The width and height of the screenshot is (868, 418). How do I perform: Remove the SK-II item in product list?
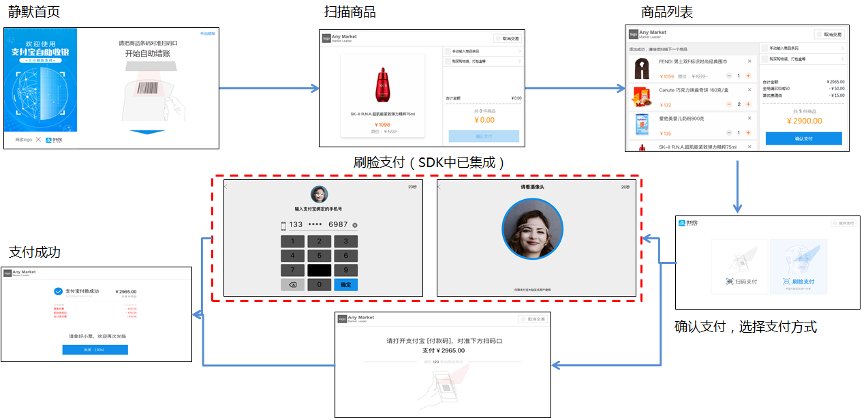749,146
